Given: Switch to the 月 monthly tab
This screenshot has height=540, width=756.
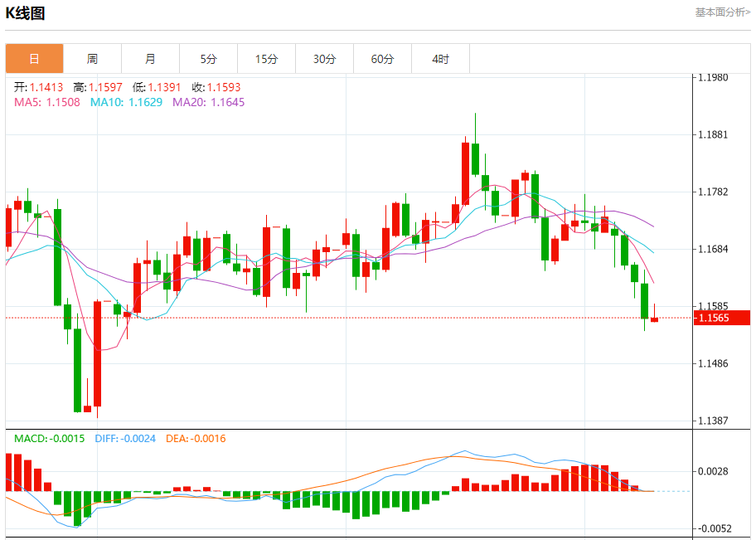Looking at the screenshot, I should [150, 59].
